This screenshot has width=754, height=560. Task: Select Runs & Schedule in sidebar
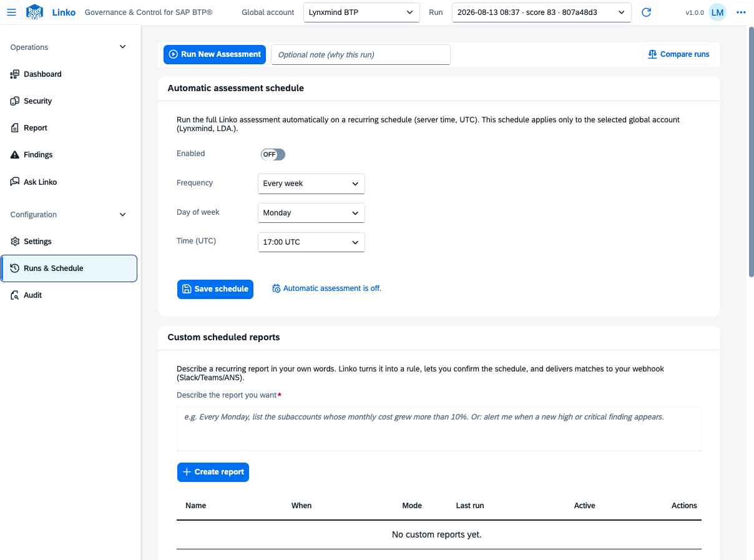click(x=69, y=268)
